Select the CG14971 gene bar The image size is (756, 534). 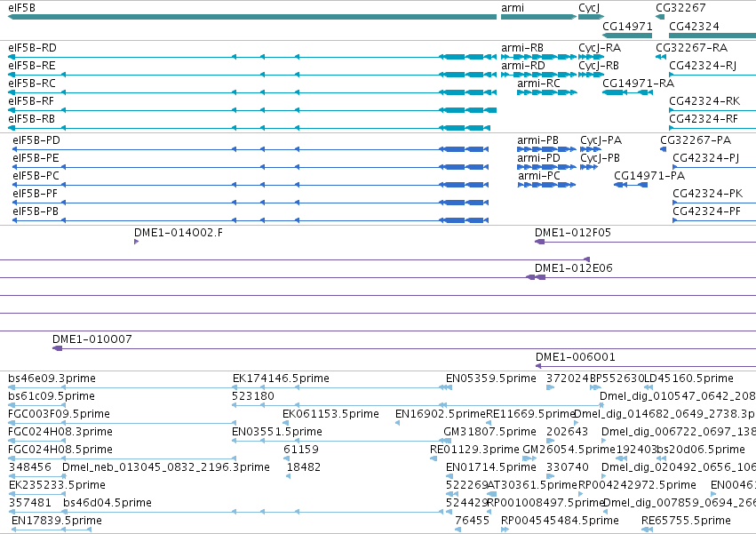coord(627,36)
